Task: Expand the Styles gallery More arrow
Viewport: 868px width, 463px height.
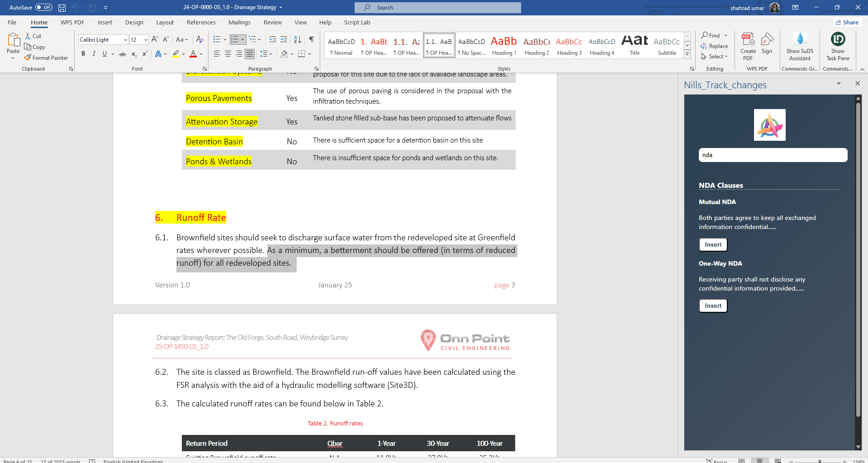Action: click(x=687, y=54)
